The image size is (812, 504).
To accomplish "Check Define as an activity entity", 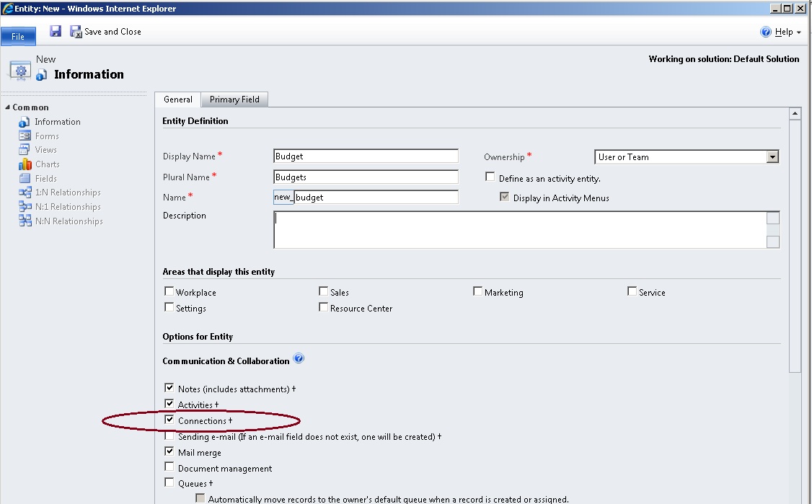I will (490, 177).
